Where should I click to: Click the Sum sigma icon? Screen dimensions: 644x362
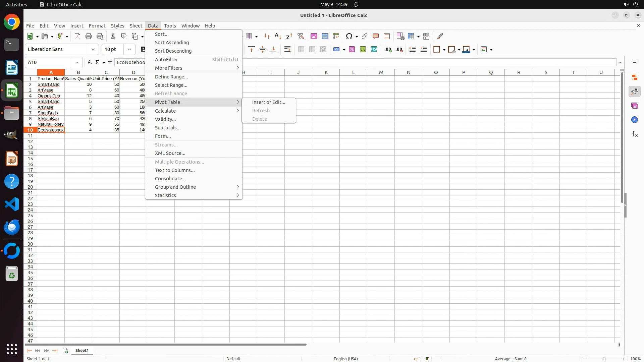98,62
